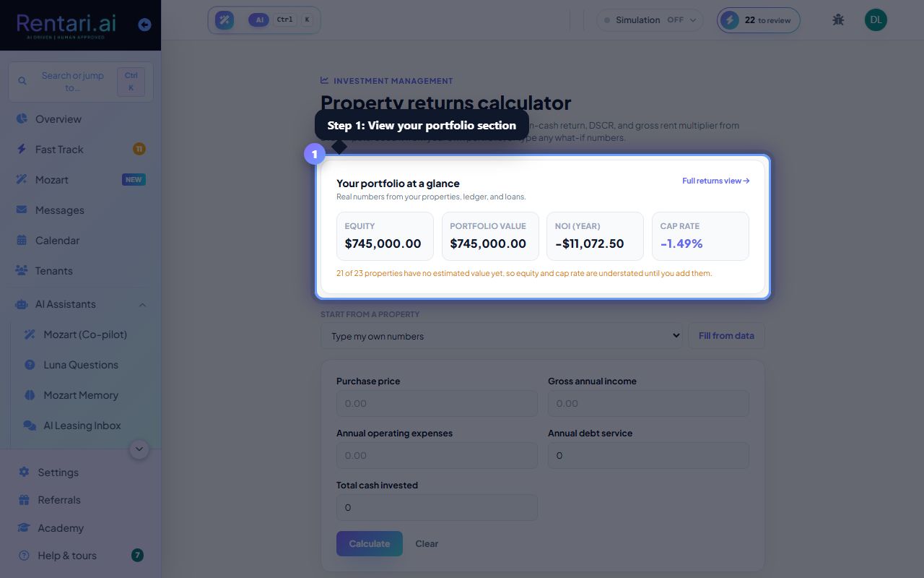Open the DL user avatar menu
The height and width of the screenshot is (578, 924).
click(x=876, y=20)
